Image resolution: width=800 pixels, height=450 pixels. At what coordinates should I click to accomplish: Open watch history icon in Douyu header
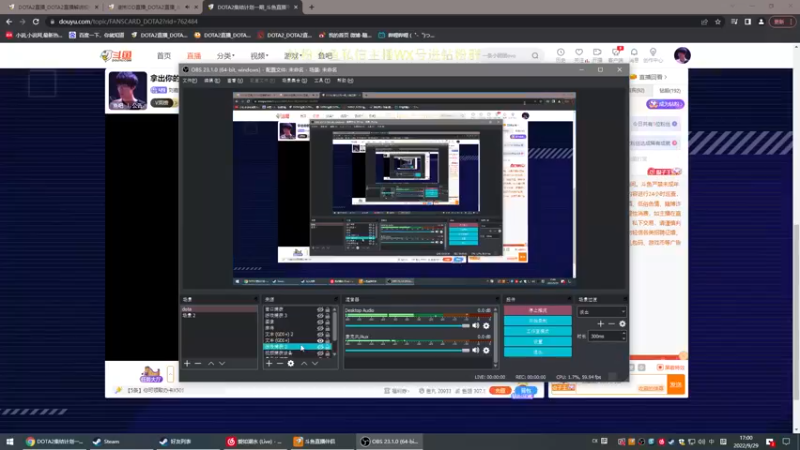[561, 55]
